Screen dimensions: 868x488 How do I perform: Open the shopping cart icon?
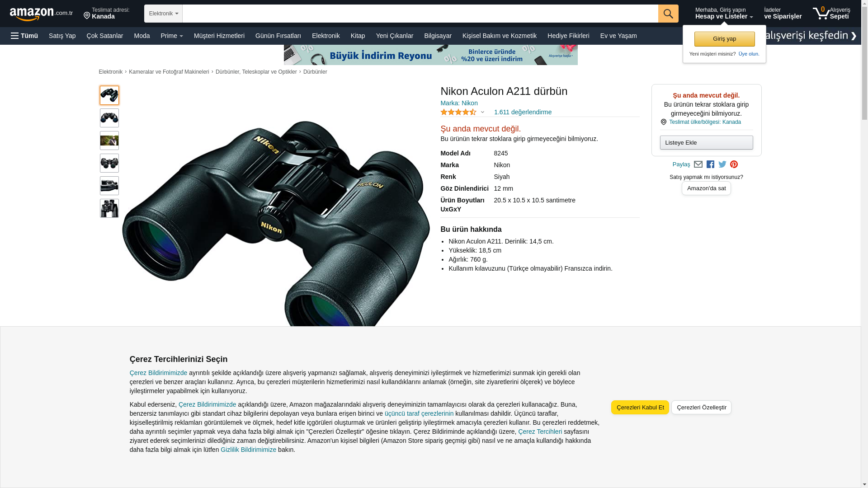pyautogui.click(x=821, y=13)
